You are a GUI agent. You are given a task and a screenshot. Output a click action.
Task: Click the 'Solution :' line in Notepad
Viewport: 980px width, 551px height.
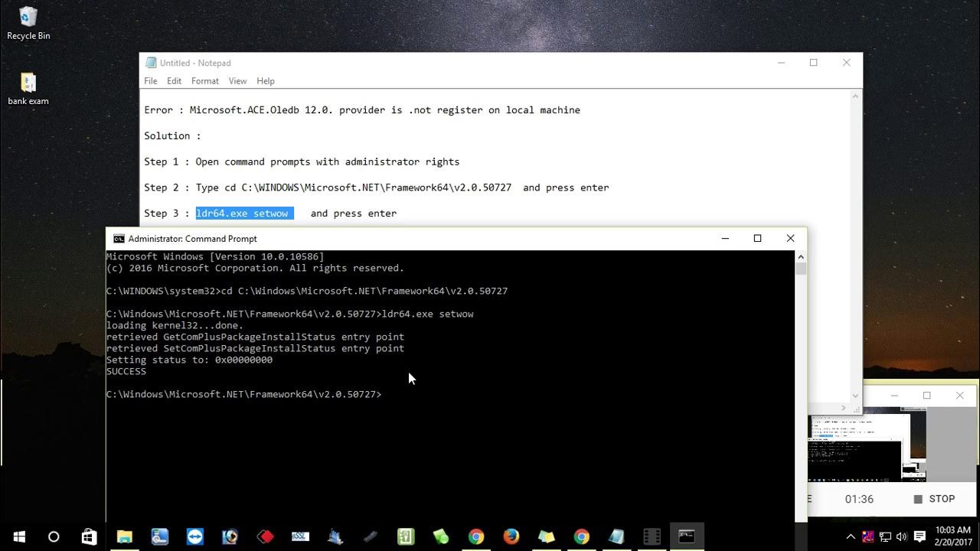pos(172,136)
